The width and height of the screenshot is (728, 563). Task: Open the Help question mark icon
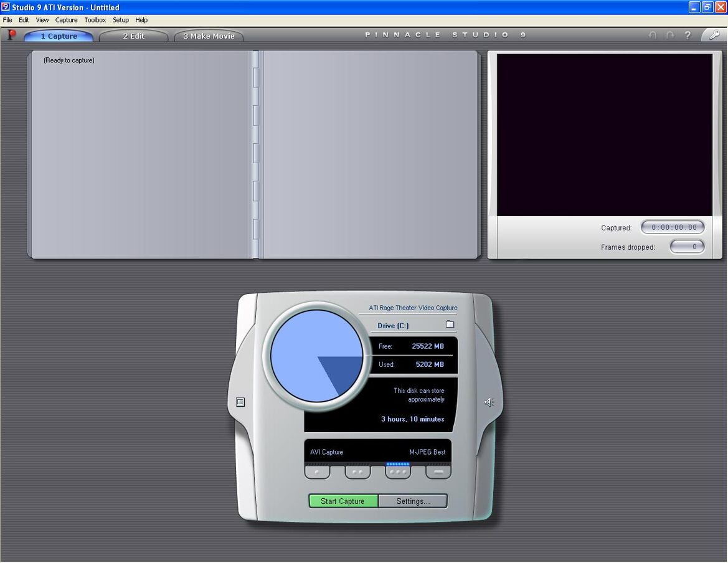[688, 35]
